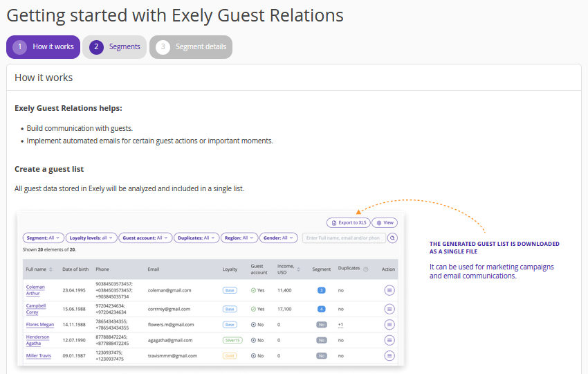Expand the Guest account filter dropdown
Viewport: 588px width, 374px height.
click(145, 238)
